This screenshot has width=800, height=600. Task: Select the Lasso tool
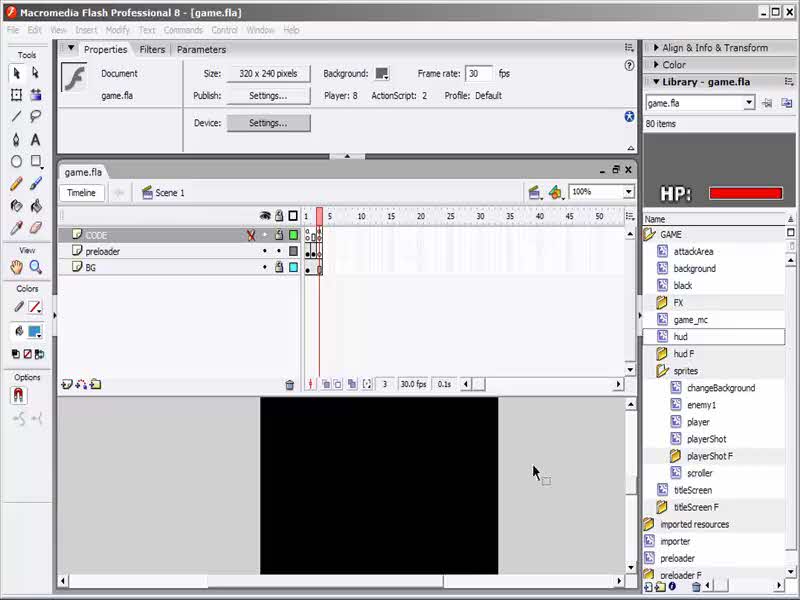coord(36,117)
